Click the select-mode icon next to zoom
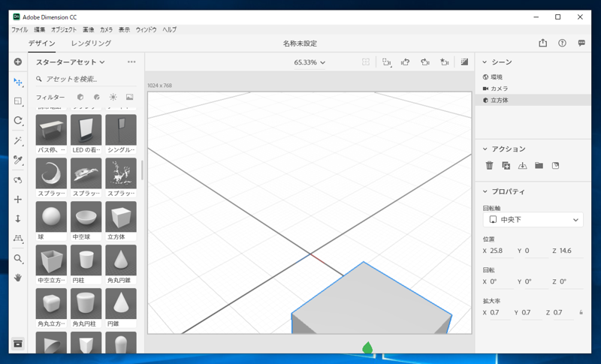This screenshot has width=601, height=364. click(x=387, y=62)
